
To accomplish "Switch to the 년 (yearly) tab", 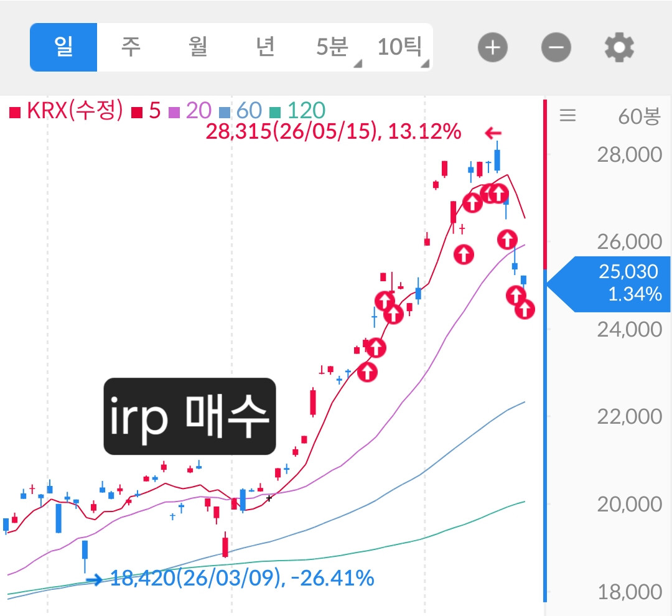I will [x=265, y=47].
